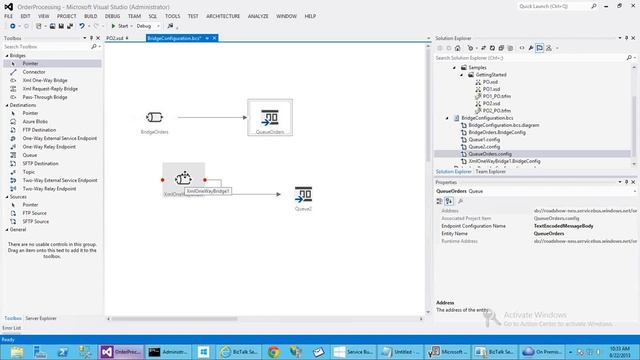Click Properties wrench in Solution Explorer toolbar
This screenshot has width=640, height=360.
tap(531, 48)
